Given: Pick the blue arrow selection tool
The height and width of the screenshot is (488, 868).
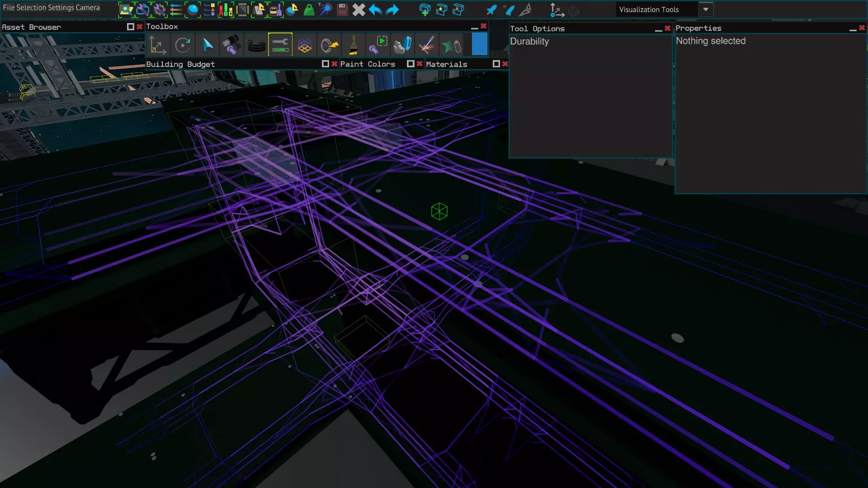Looking at the screenshot, I should click(x=208, y=45).
